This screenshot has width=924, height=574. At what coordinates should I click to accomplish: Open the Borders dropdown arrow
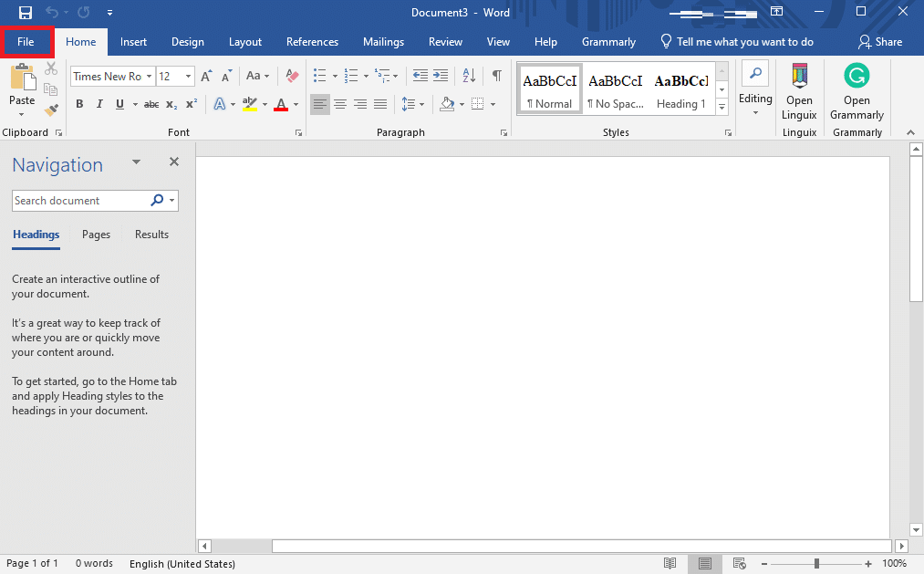pyautogui.click(x=493, y=105)
